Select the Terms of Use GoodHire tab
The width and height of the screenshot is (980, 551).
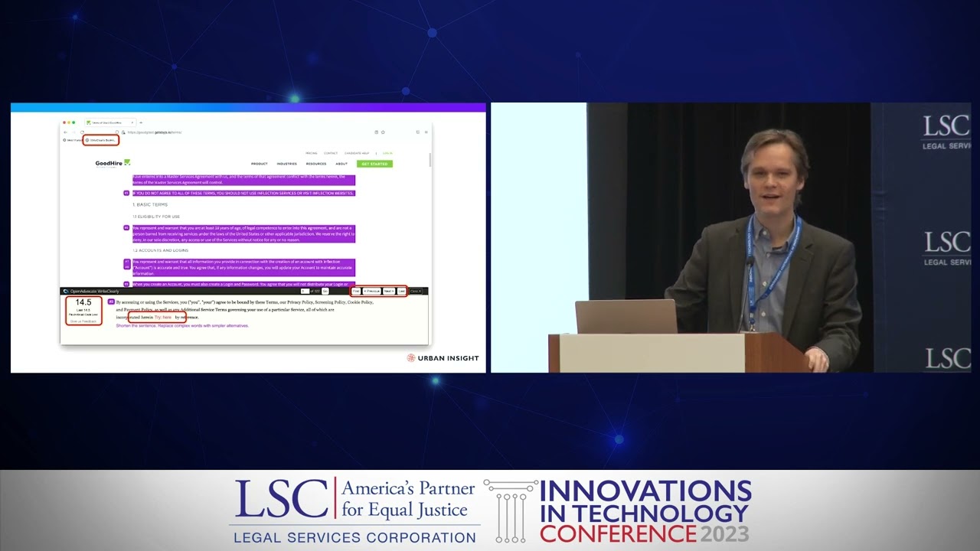tap(110, 122)
